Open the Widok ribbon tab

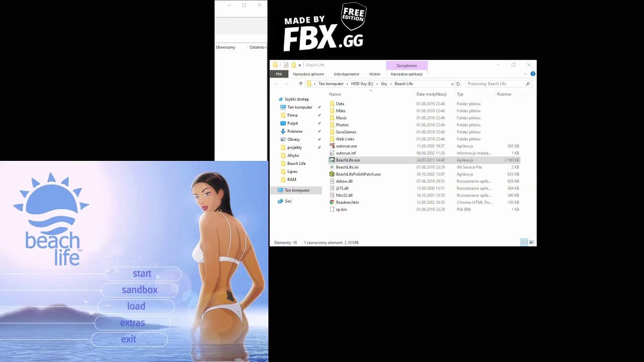pos(375,74)
